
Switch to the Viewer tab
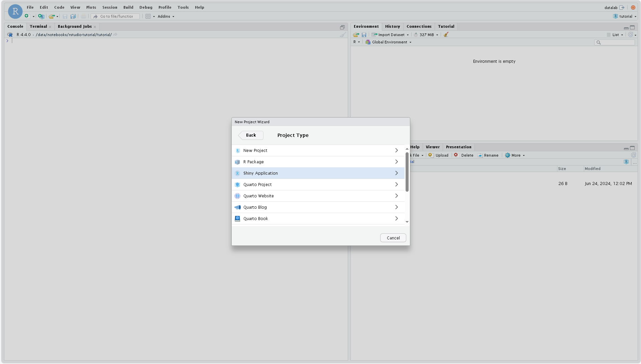click(433, 147)
